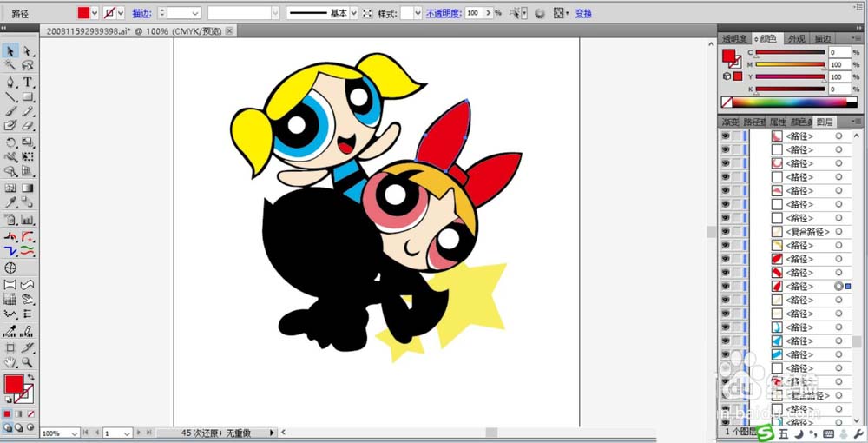
Task: Set paint mode to Gradient in toolbox
Action: click(19, 413)
